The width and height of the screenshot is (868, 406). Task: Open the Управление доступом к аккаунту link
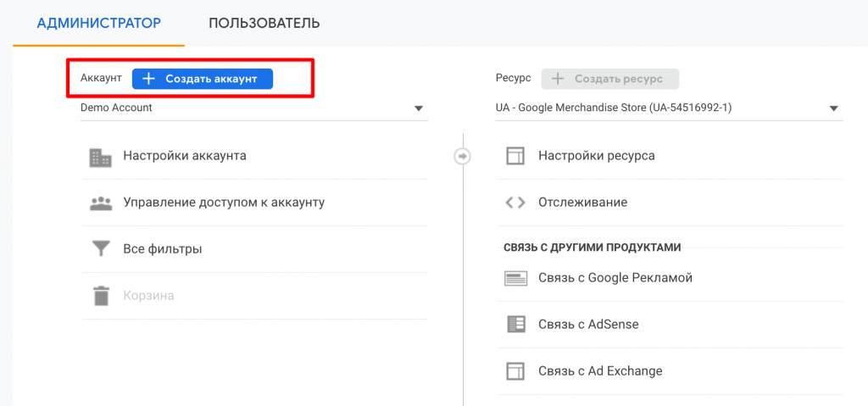(x=224, y=203)
